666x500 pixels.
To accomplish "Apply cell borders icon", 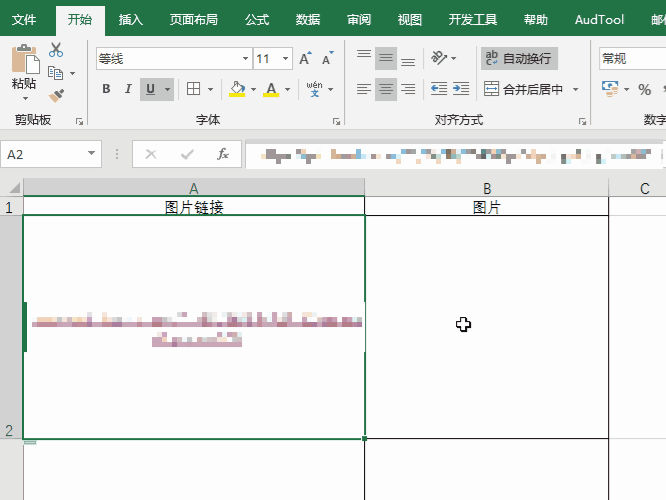I will click(193, 89).
